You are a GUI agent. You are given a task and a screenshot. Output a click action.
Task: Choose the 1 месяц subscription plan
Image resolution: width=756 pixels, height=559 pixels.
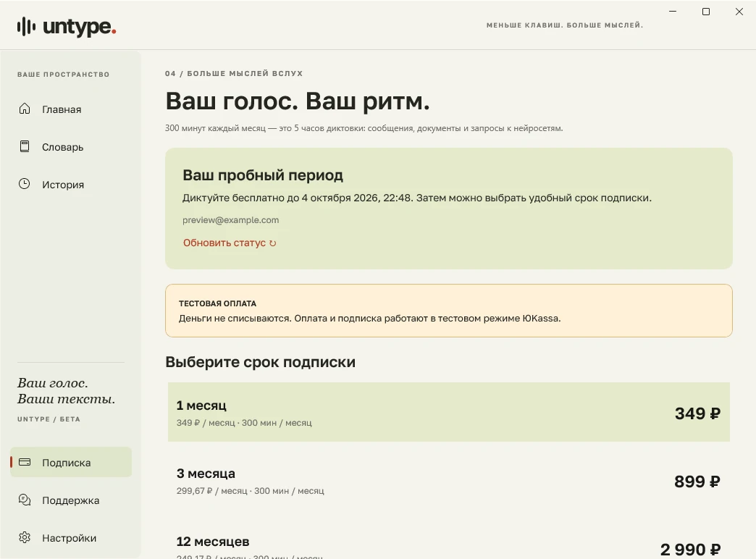point(448,412)
